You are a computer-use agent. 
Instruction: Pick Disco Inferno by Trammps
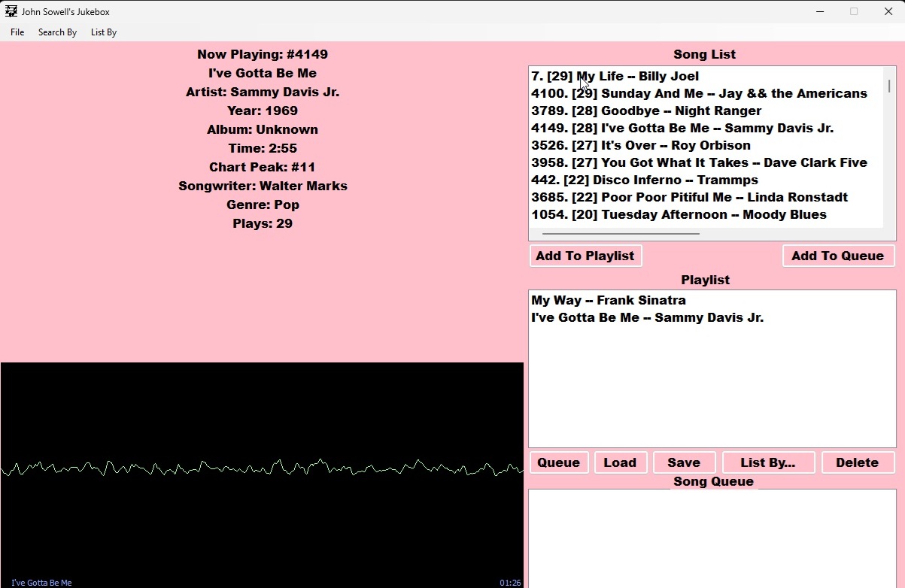pyautogui.click(x=644, y=180)
